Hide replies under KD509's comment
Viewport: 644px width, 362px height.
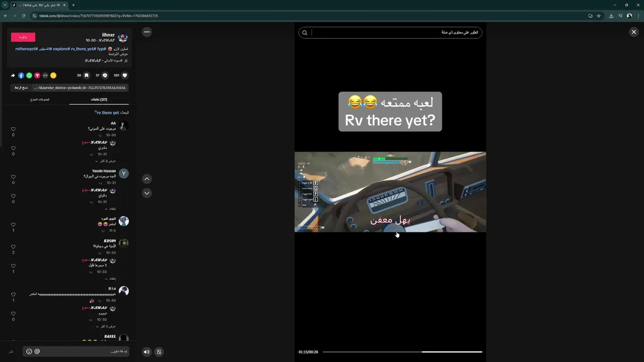click(x=110, y=279)
